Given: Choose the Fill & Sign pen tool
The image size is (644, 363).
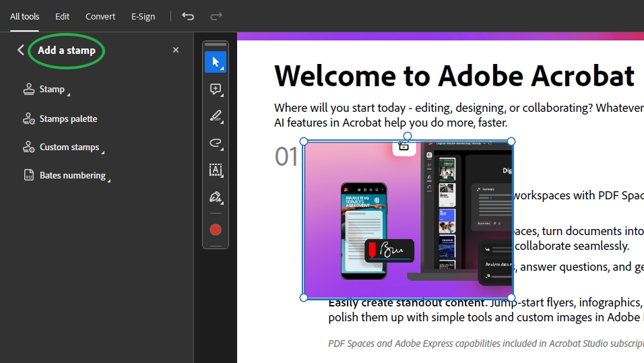Looking at the screenshot, I should click(x=216, y=197).
